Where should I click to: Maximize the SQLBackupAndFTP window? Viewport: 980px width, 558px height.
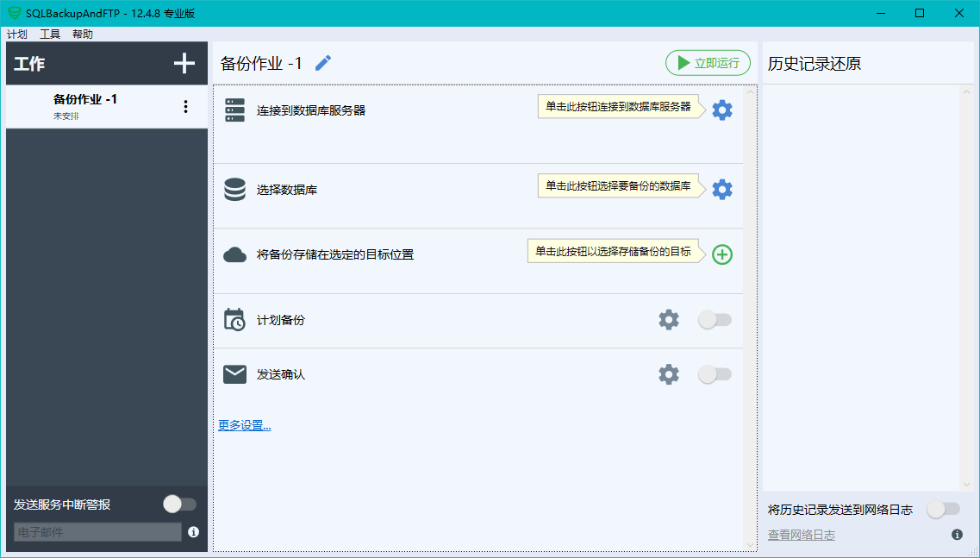(x=920, y=13)
